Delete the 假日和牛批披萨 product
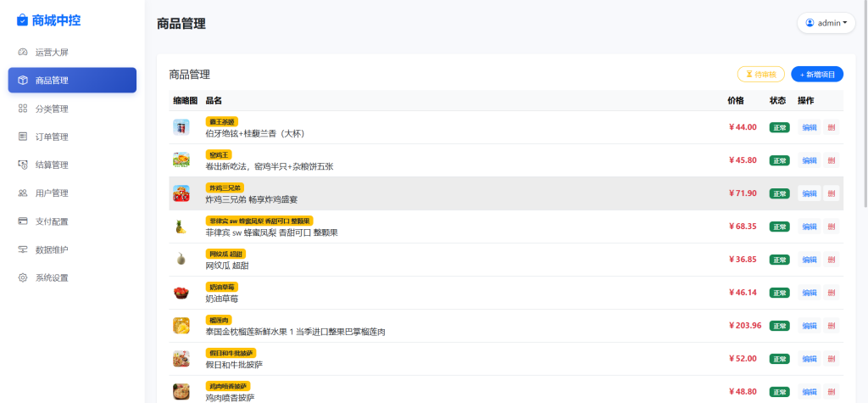Viewport: 868px width, 403px height. tap(831, 359)
